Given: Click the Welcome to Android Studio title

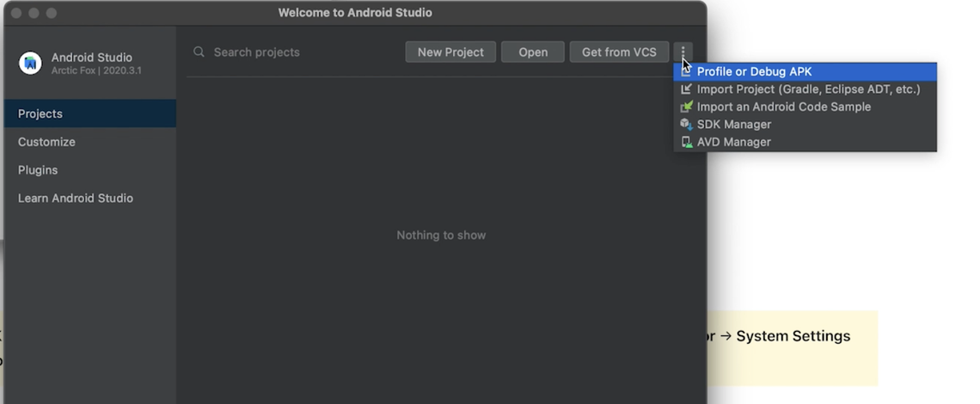Looking at the screenshot, I should [x=355, y=13].
